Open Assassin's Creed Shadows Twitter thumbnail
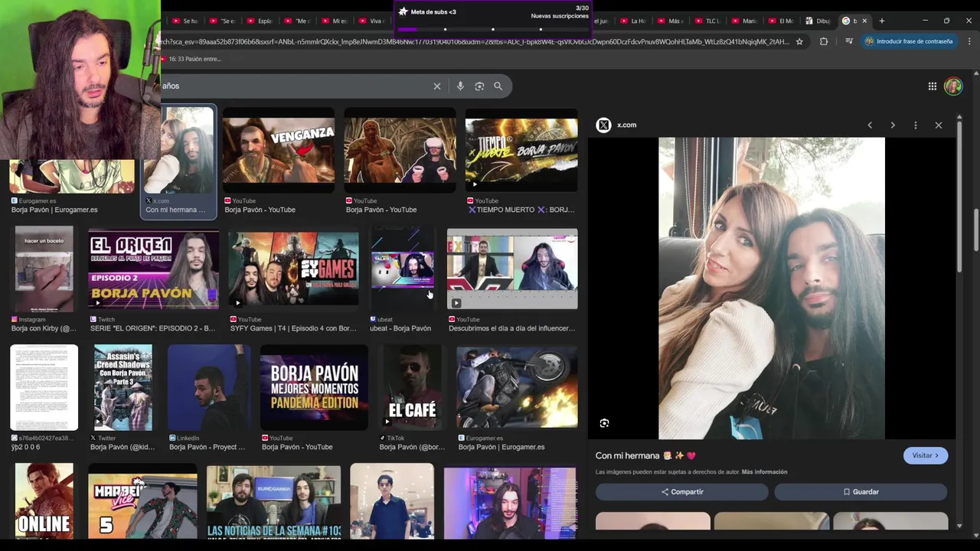 pos(122,388)
